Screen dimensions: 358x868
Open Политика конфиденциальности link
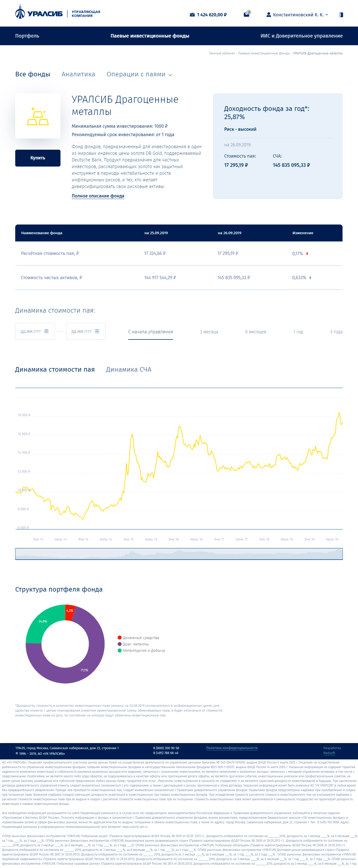click(232, 748)
